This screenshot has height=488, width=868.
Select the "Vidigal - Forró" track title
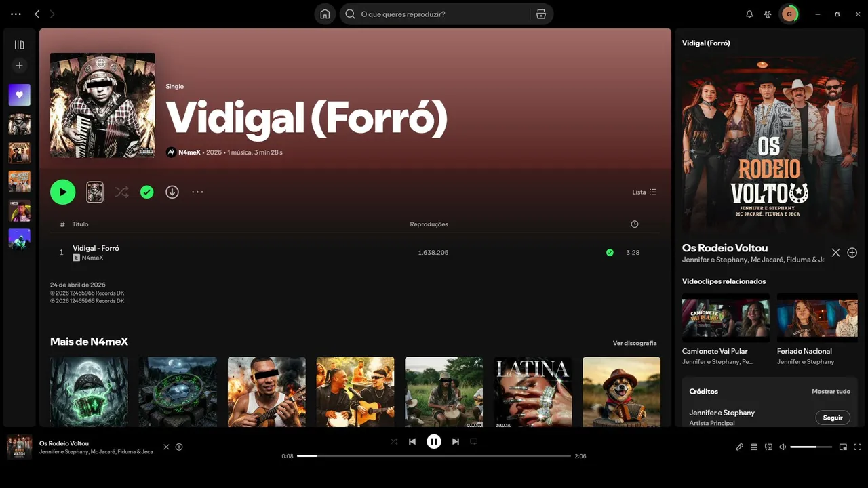(x=96, y=248)
